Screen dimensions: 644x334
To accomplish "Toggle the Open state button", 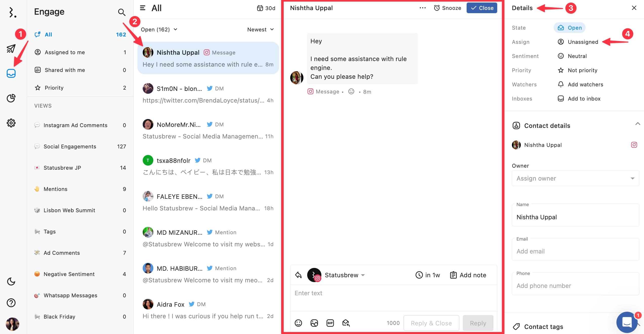I will coord(570,28).
